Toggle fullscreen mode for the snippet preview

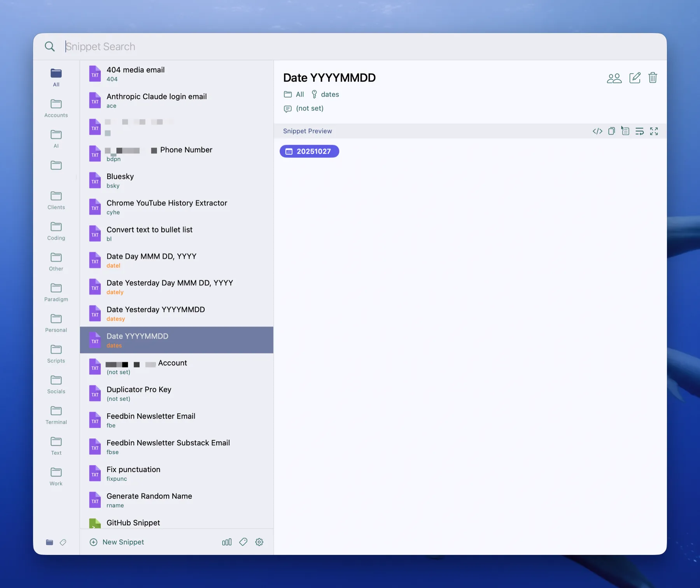click(x=654, y=131)
